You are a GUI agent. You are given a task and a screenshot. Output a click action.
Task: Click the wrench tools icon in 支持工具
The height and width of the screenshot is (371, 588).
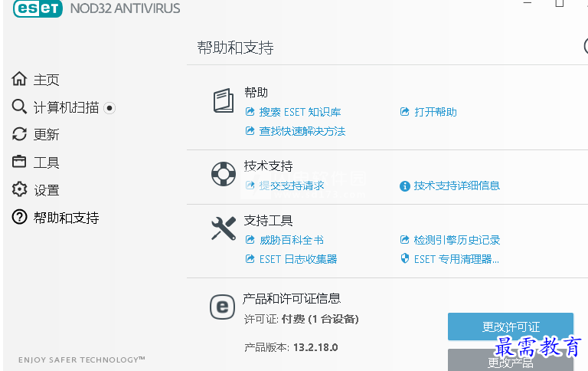click(x=224, y=228)
